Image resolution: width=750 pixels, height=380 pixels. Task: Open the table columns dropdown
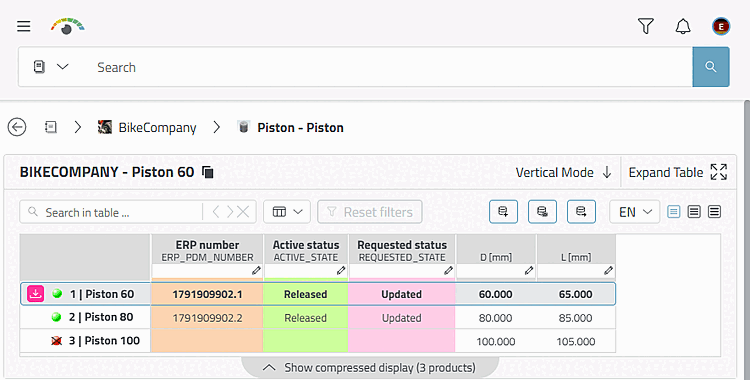[x=287, y=212]
